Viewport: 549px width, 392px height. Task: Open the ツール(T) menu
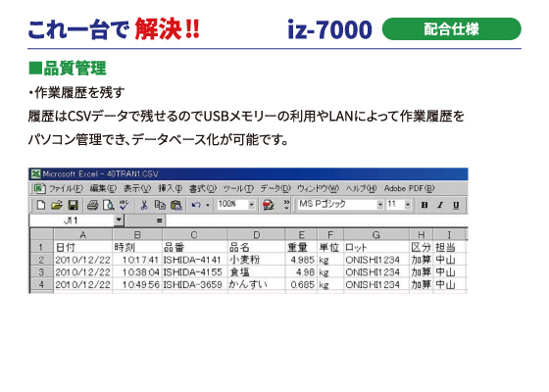[238, 188]
